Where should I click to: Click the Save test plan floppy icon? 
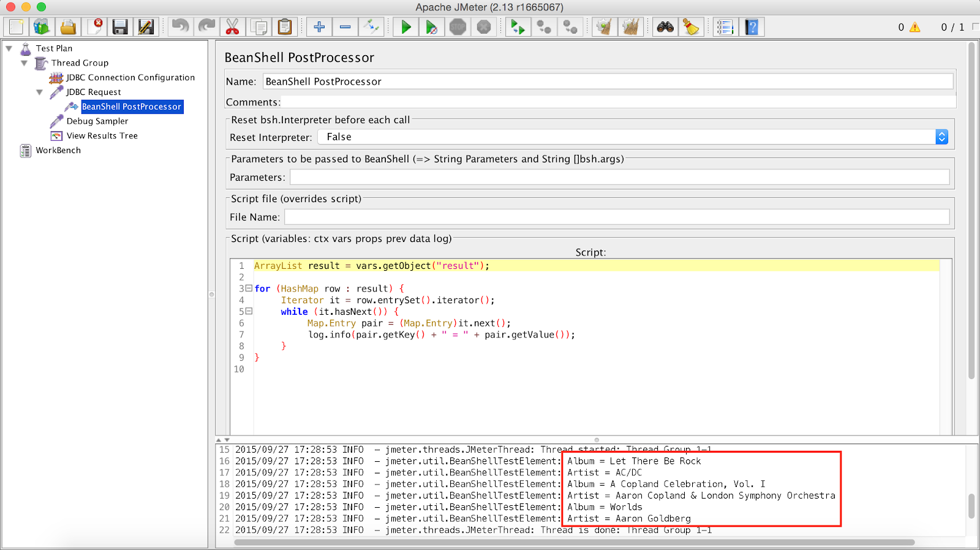120,27
